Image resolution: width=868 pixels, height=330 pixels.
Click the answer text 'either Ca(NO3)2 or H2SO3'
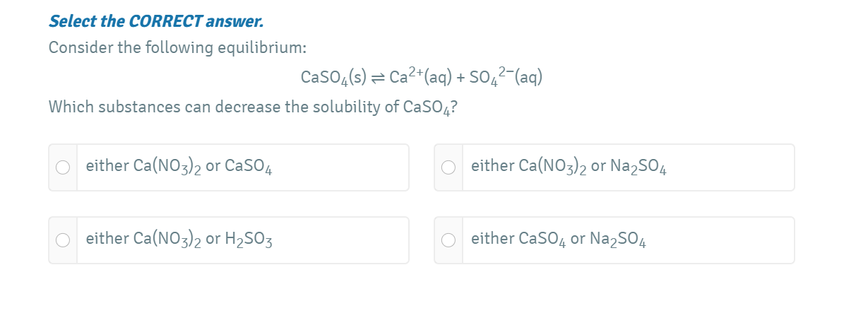click(179, 240)
